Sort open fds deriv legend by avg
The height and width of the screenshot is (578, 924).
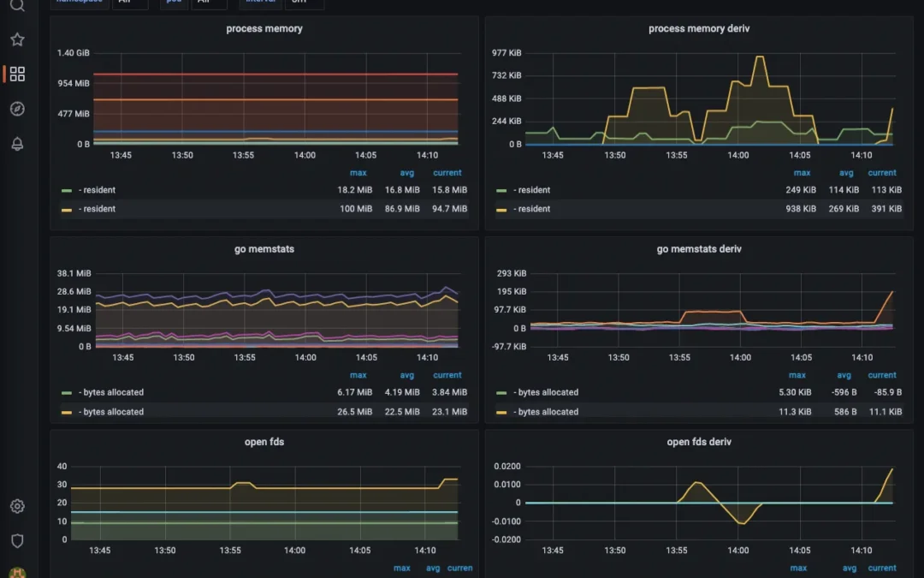(x=849, y=568)
